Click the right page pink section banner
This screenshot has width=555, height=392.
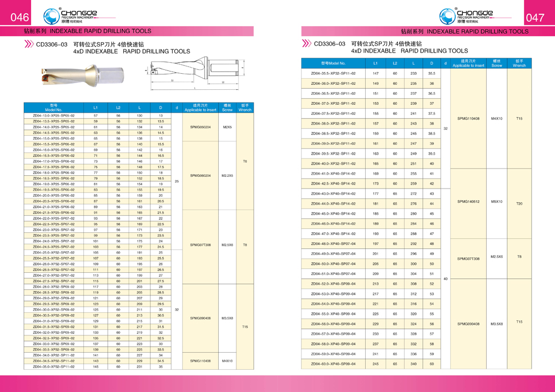415,31
